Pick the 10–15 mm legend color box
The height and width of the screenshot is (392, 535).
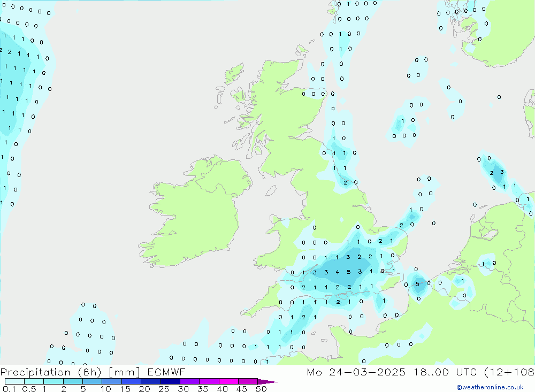coord(112,381)
